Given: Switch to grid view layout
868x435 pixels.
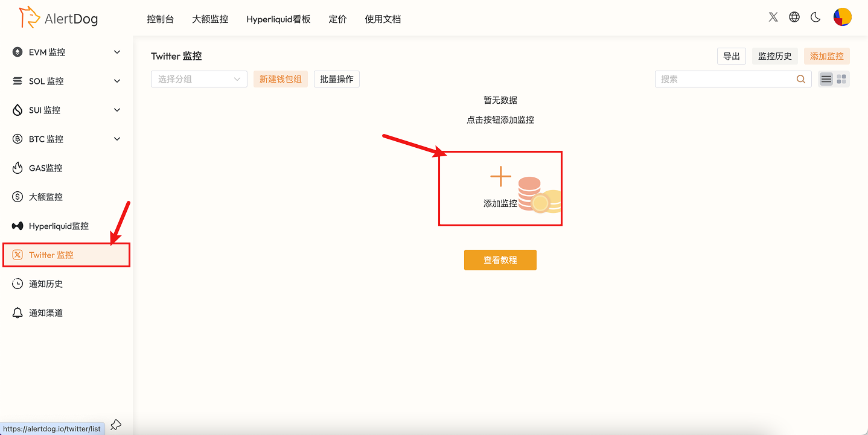Looking at the screenshot, I should tap(841, 79).
